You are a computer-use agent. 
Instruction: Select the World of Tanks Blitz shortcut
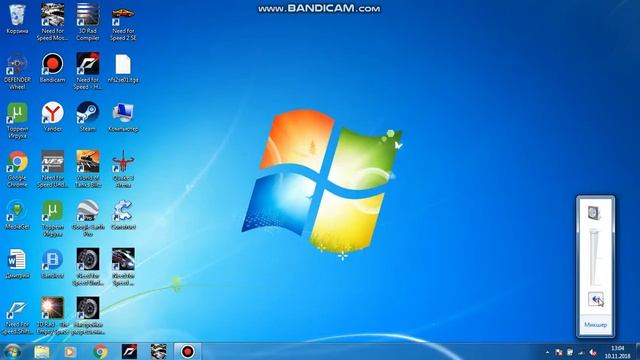[88, 169]
